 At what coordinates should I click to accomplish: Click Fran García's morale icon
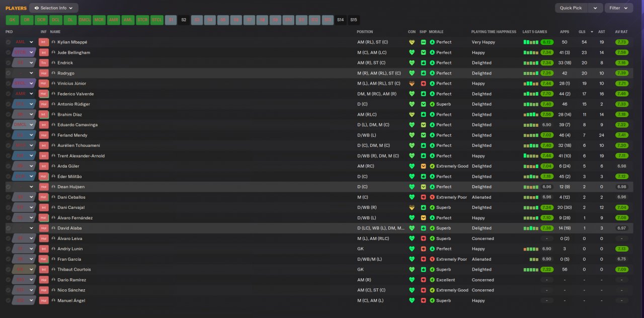(432, 259)
